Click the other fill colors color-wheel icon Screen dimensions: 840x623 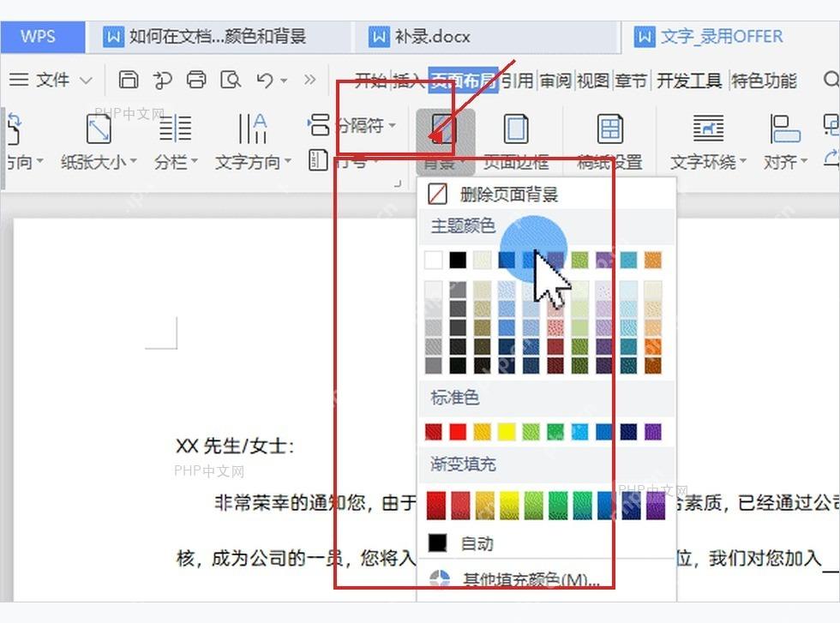439,579
